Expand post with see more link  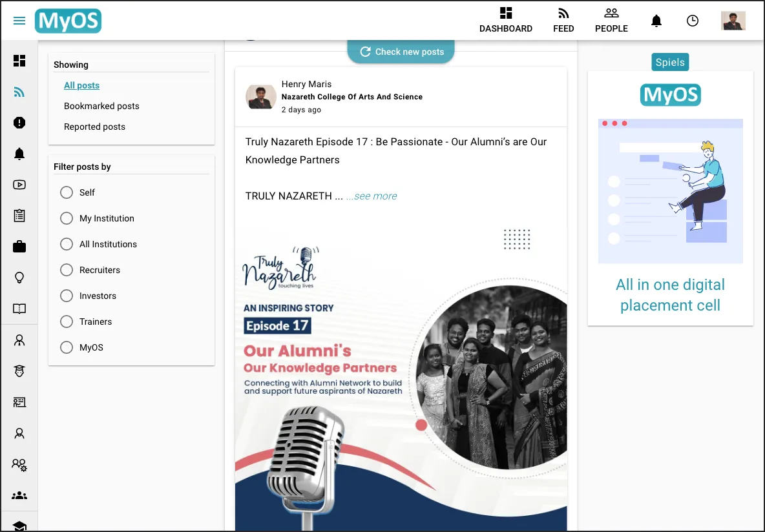(x=372, y=196)
